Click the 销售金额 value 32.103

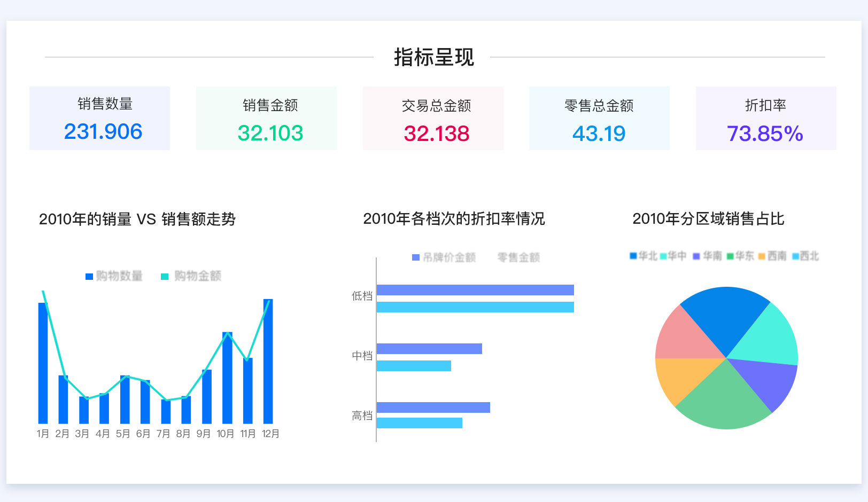(x=270, y=133)
